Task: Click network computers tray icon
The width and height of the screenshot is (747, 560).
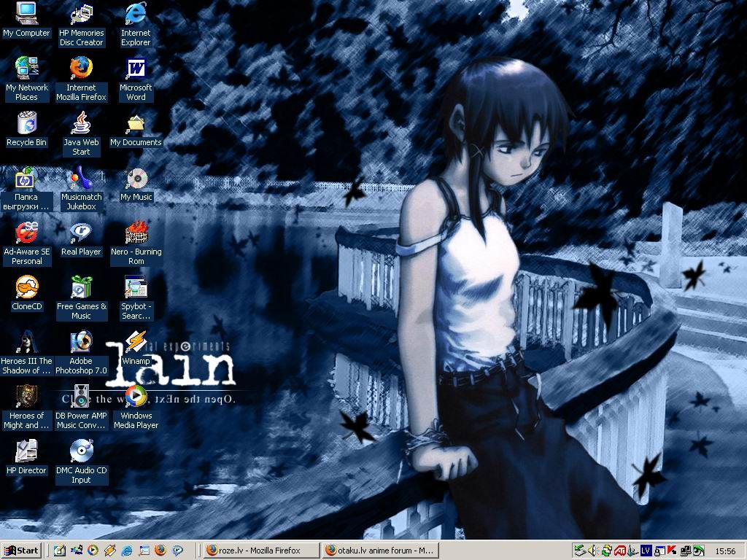Action: 686,551
